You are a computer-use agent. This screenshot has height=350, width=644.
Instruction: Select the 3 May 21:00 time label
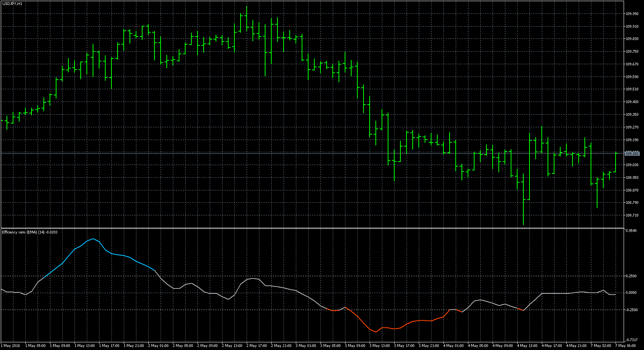429,346
